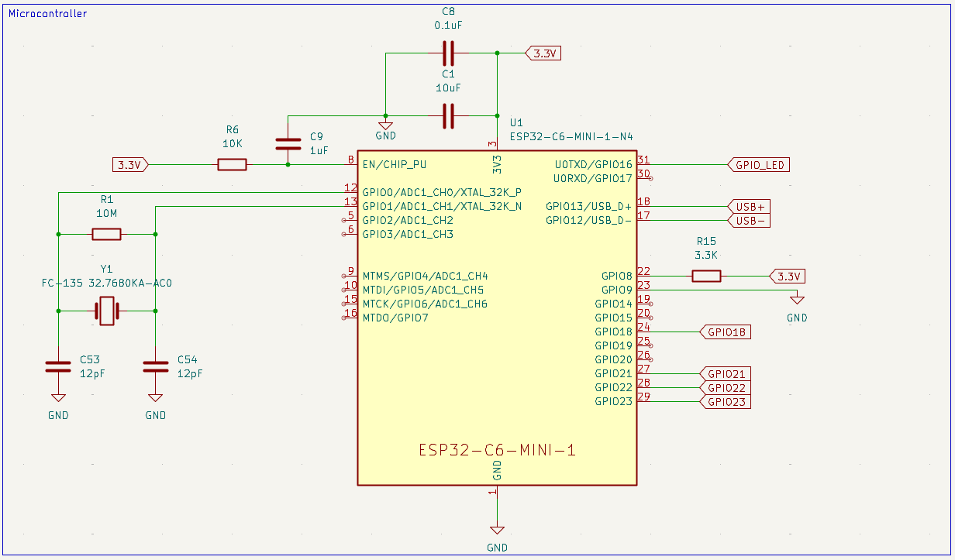Image resolution: width=955 pixels, height=560 pixels.
Task: Select the GPIO_LED net label
Action: [x=758, y=164]
